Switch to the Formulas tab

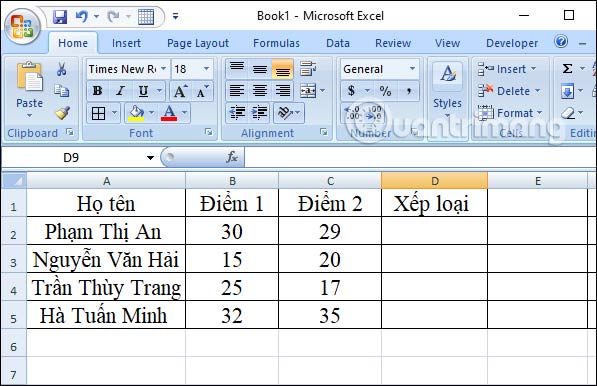276,43
